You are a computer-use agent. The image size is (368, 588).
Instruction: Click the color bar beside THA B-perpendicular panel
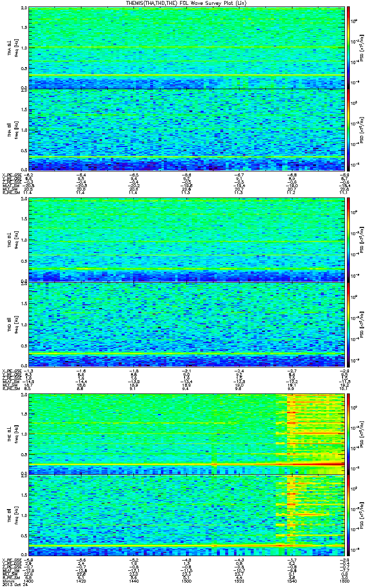348,48
